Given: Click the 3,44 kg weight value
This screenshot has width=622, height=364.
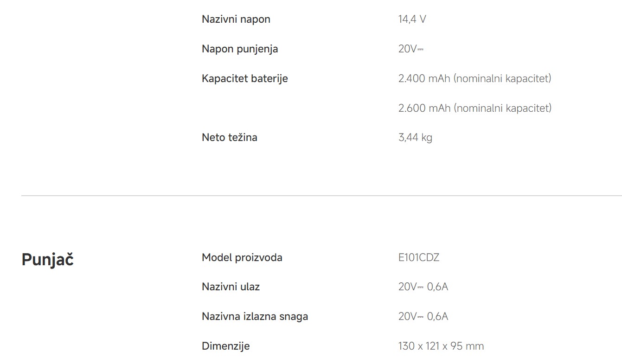Looking at the screenshot, I should tap(415, 138).
